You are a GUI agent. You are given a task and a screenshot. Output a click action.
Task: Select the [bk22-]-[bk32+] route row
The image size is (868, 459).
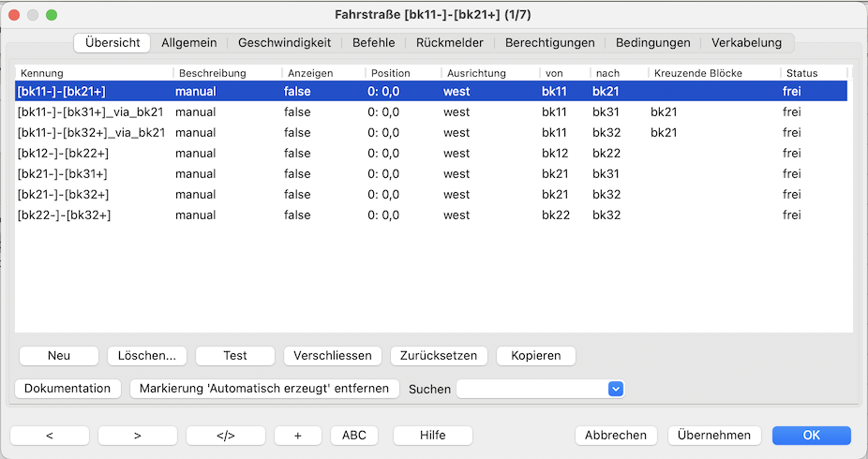tap(64, 215)
